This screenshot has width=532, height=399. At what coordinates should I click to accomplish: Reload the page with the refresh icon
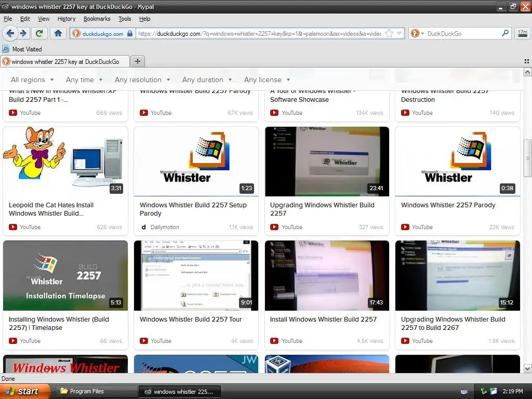pyautogui.click(x=39, y=33)
